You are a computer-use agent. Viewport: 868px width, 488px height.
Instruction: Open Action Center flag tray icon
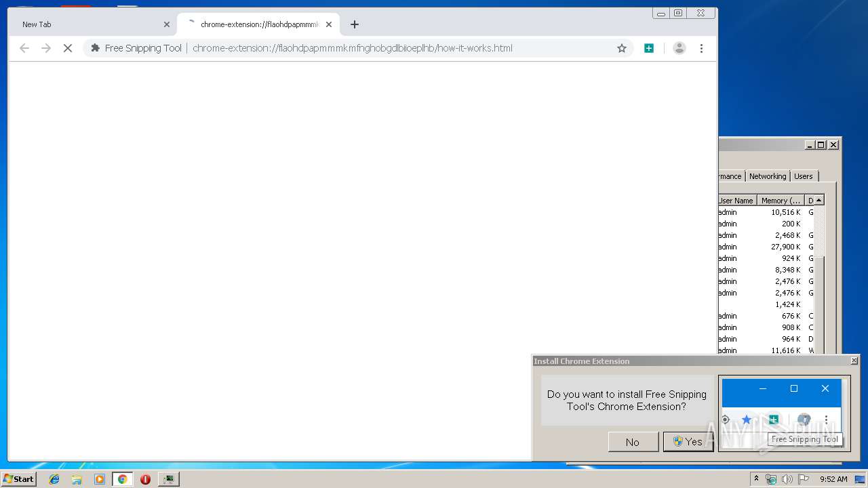coord(804,479)
